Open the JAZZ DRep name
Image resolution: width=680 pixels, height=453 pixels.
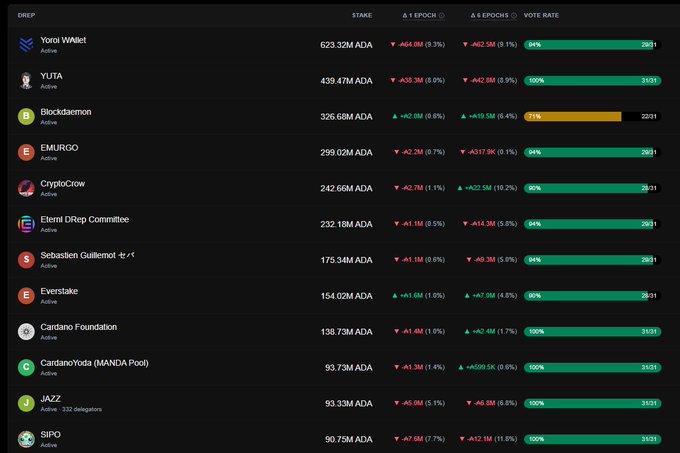click(51, 399)
